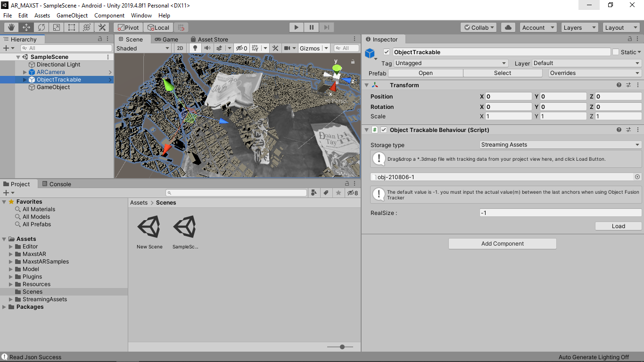Toggle Scene view grid icon
This screenshot has height=362, width=644.
tap(255, 48)
